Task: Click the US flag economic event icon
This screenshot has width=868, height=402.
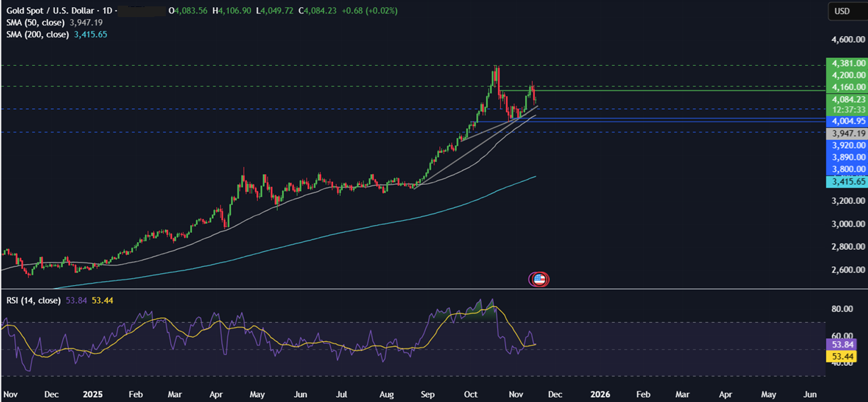Action: [539, 279]
